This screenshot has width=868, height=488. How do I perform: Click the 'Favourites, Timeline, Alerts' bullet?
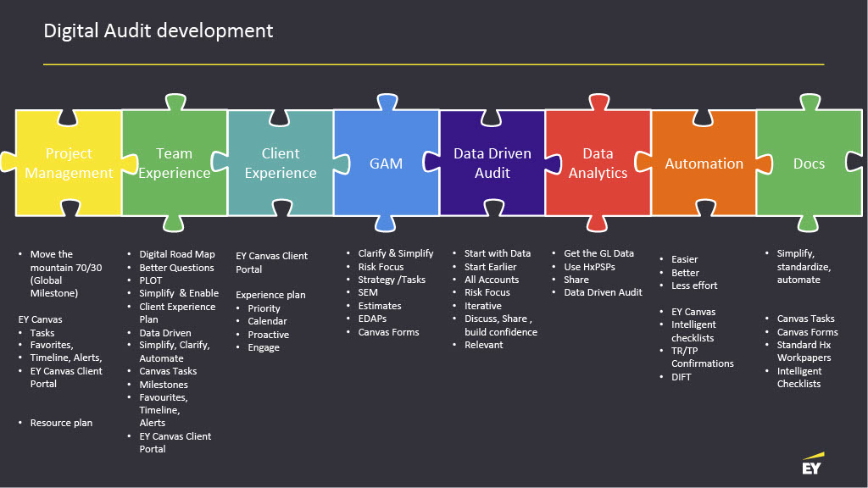tap(164, 410)
